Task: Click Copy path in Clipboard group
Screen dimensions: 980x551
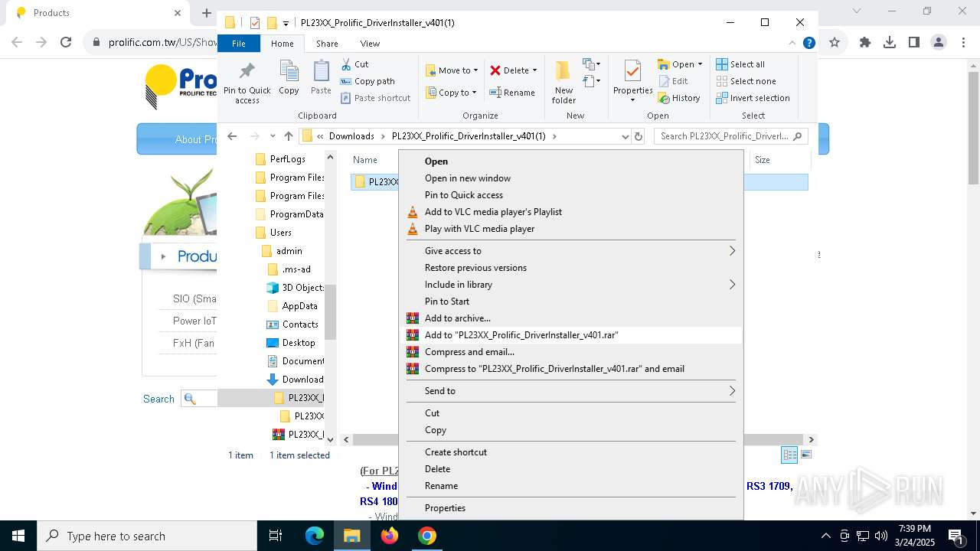Action: click(367, 81)
